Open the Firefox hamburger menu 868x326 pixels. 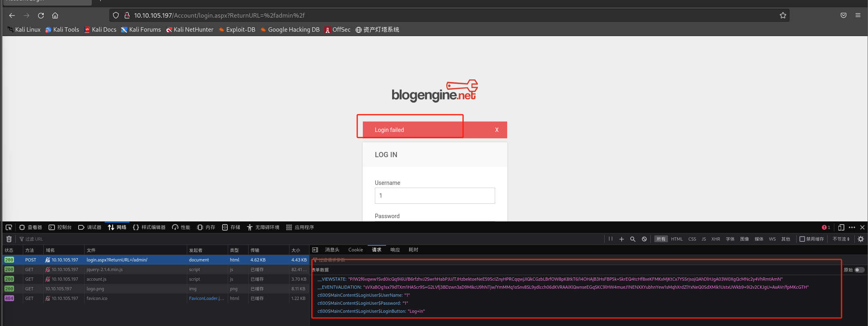[858, 16]
